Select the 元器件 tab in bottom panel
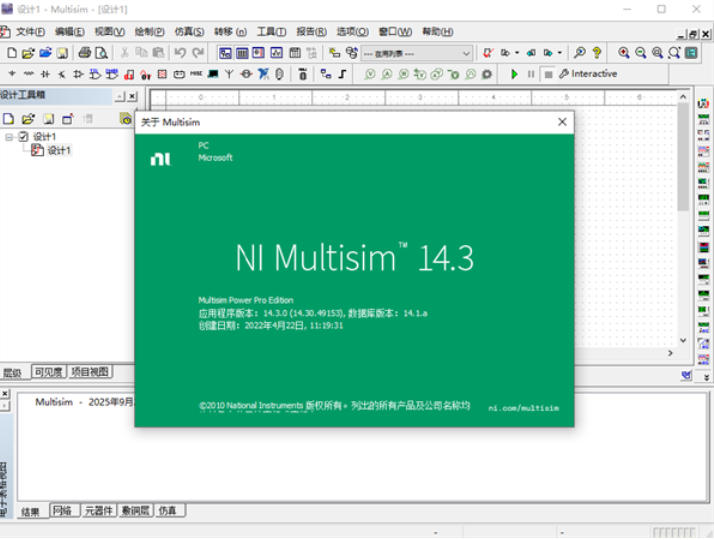 pyautogui.click(x=97, y=511)
